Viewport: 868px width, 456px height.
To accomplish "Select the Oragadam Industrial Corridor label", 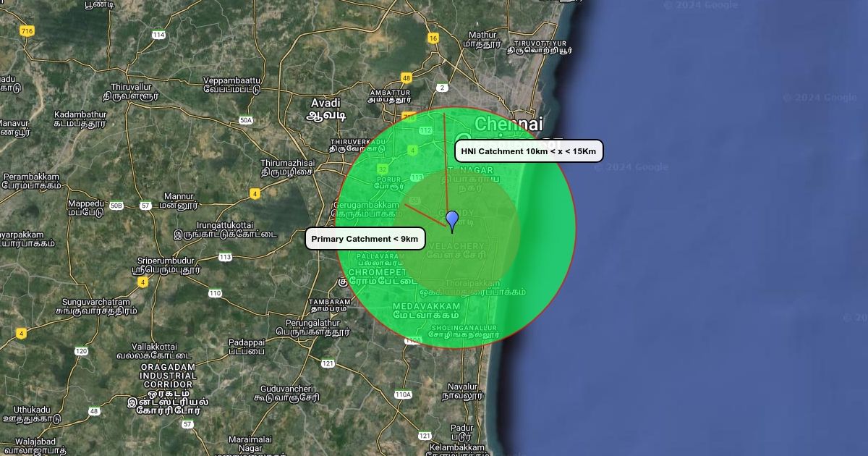I will (x=168, y=389).
